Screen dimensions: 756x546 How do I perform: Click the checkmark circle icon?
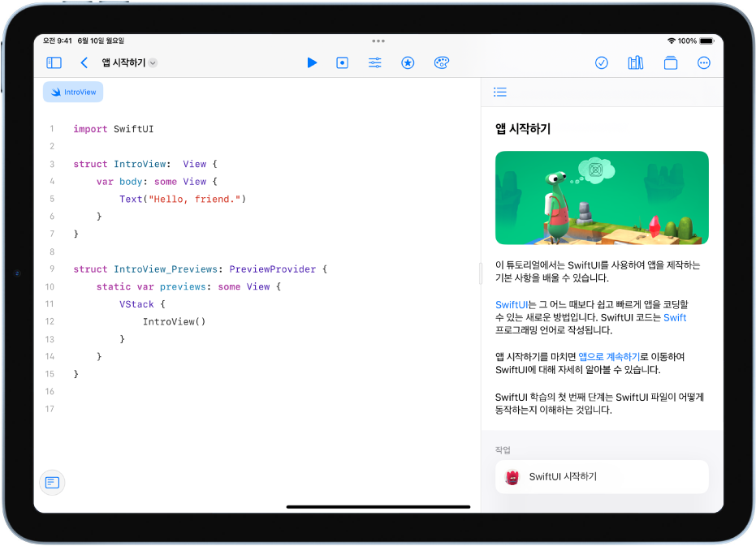601,62
